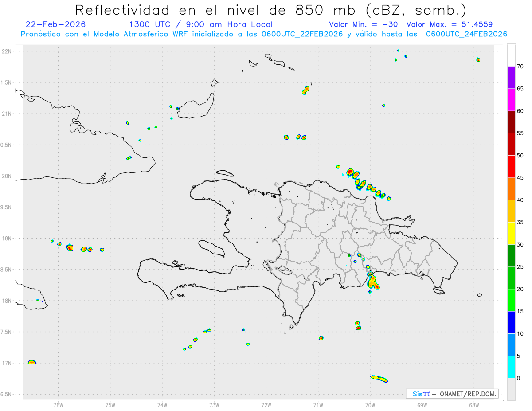Click the '75W' longitude label
This screenshot has width=532, height=411.
click(110, 405)
